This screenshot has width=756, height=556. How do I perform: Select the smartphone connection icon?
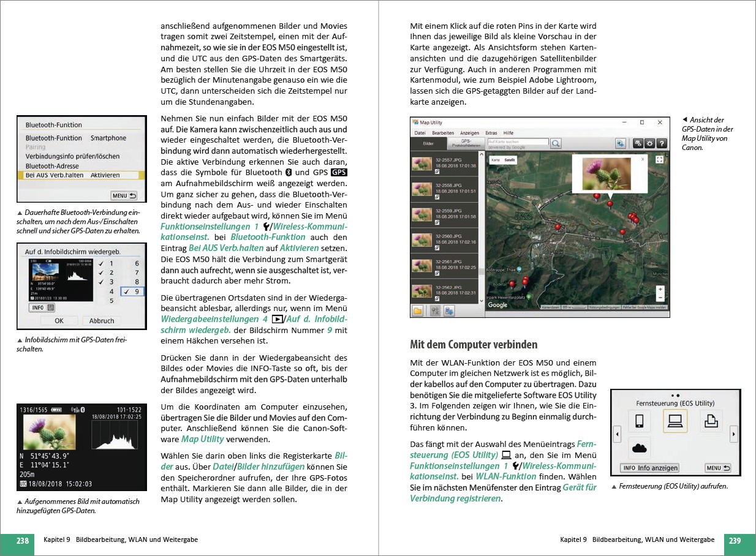[639, 421]
